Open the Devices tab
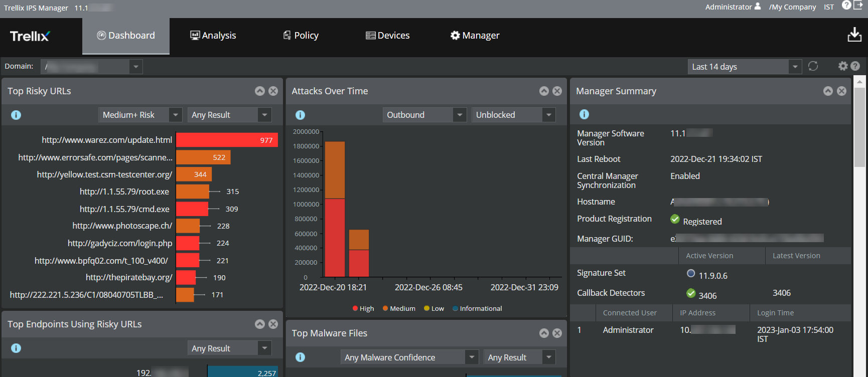868x377 pixels. click(387, 36)
